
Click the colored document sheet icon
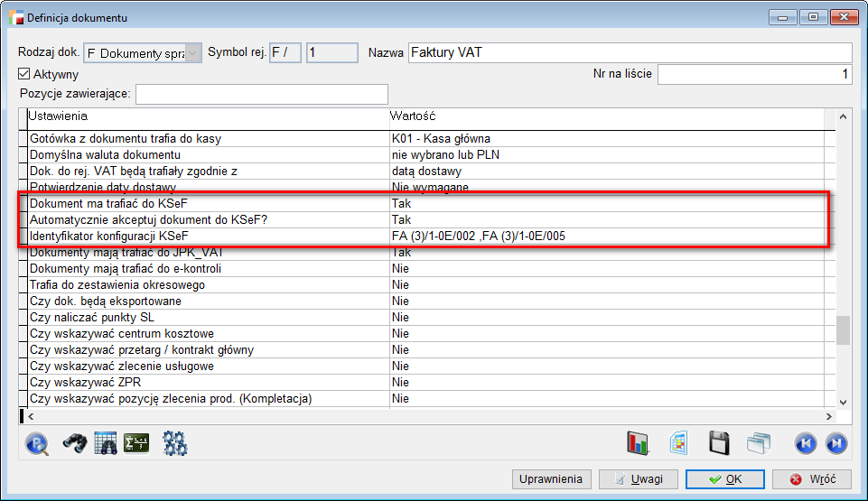[679, 443]
